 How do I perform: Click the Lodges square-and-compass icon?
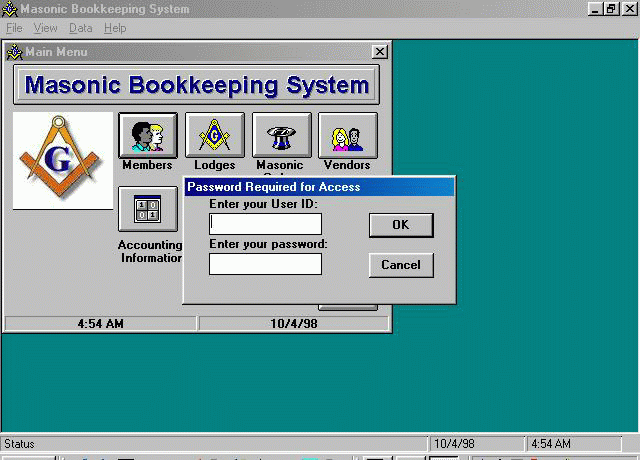[214, 135]
